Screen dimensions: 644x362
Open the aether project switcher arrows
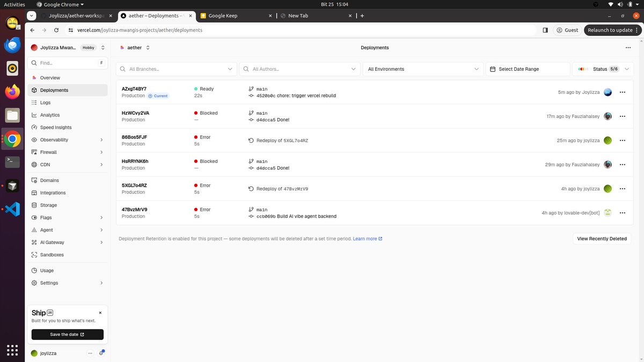(x=148, y=48)
